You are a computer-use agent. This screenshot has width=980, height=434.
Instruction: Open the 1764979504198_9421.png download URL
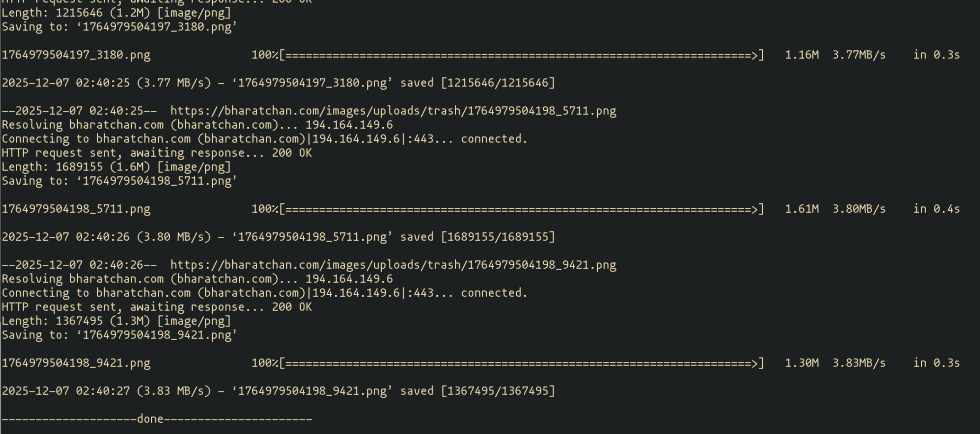pyautogui.click(x=393, y=265)
